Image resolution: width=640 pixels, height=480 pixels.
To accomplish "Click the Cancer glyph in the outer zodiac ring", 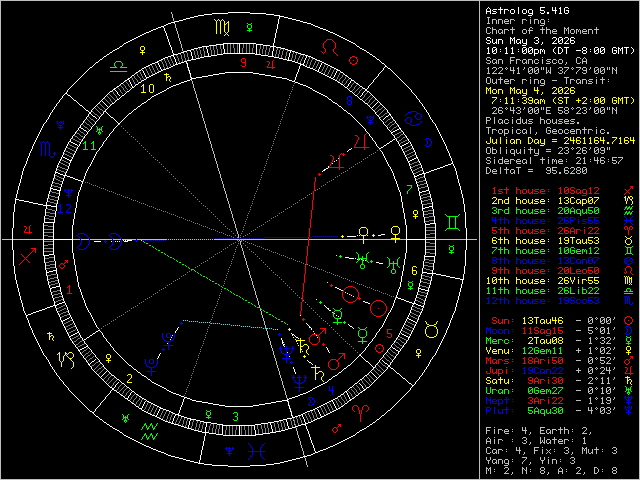I will [x=413, y=118].
